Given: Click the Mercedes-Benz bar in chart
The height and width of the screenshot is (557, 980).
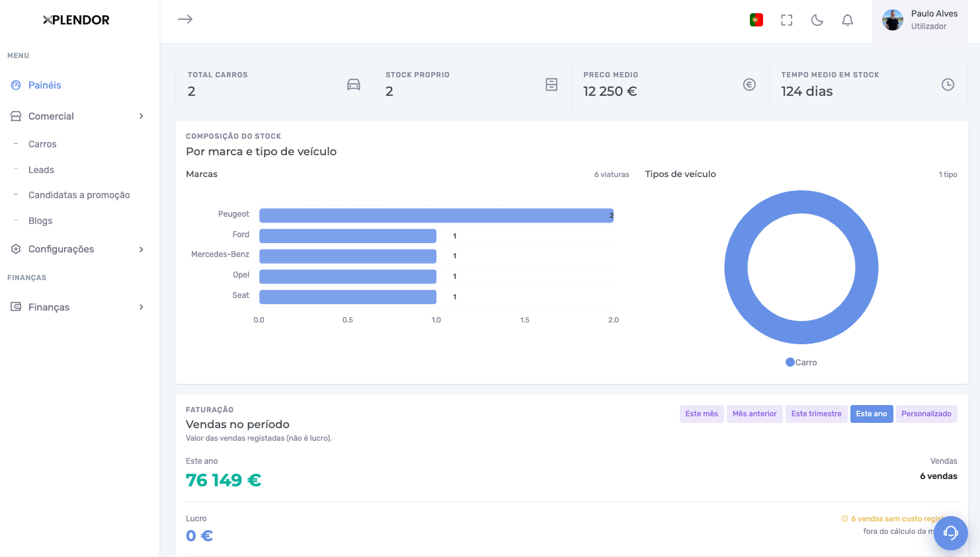Looking at the screenshot, I should coord(348,256).
